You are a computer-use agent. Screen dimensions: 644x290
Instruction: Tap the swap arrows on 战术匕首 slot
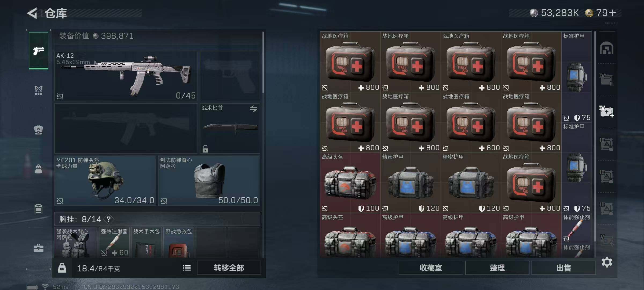point(253,109)
